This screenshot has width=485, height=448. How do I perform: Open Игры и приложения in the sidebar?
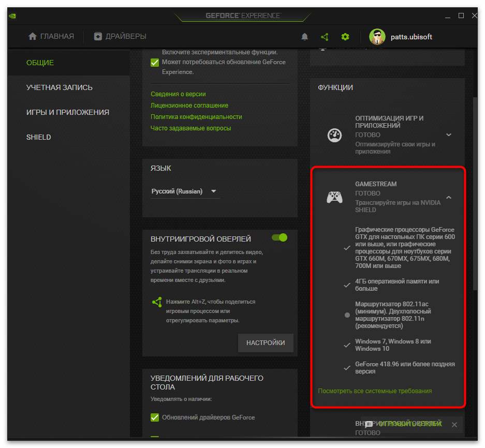(x=68, y=112)
